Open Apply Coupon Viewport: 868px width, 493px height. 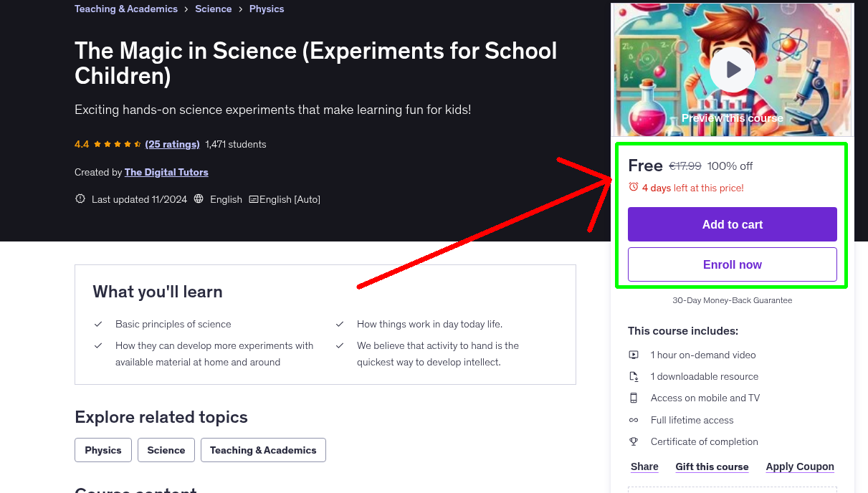(800, 466)
